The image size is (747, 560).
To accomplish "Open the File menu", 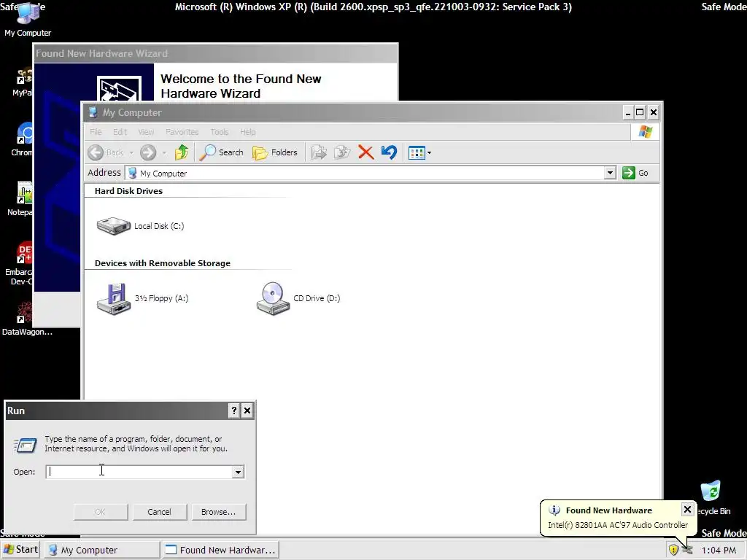I will tap(96, 132).
